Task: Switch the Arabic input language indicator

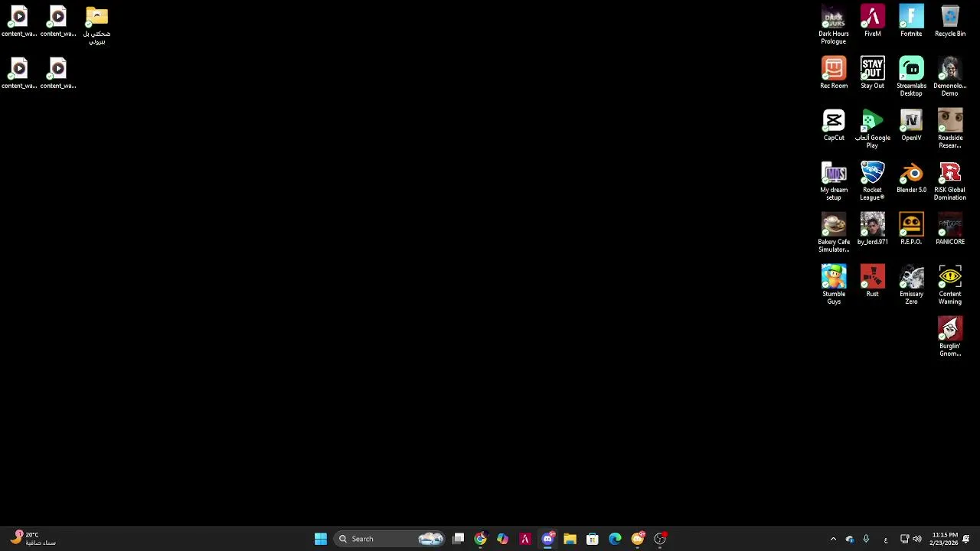Action: pos(886,539)
